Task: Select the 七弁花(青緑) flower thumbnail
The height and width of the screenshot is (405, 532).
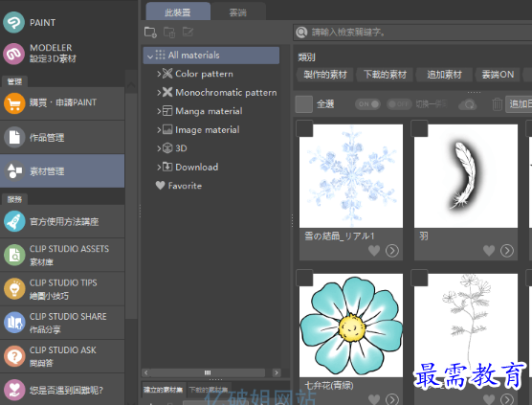Action: 351,326
